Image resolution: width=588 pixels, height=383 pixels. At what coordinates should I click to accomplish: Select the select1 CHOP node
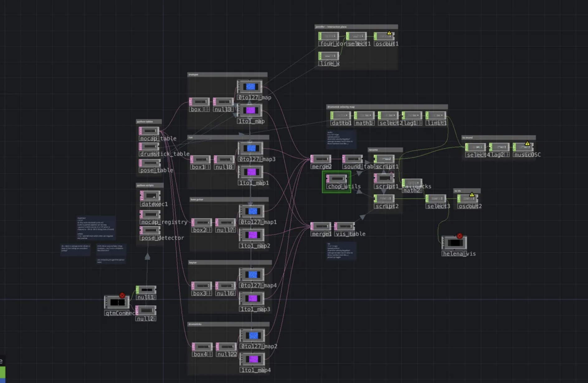(x=356, y=36)
